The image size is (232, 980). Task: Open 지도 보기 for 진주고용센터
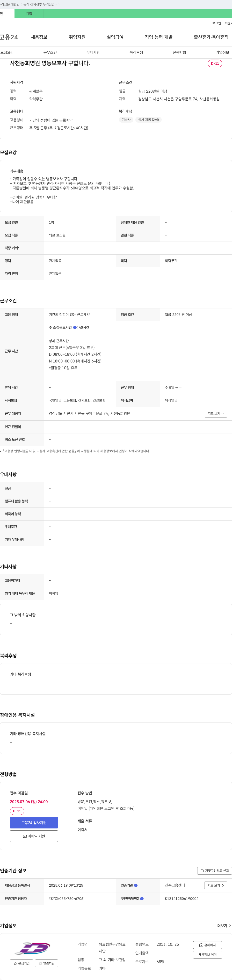click(216, 885)
